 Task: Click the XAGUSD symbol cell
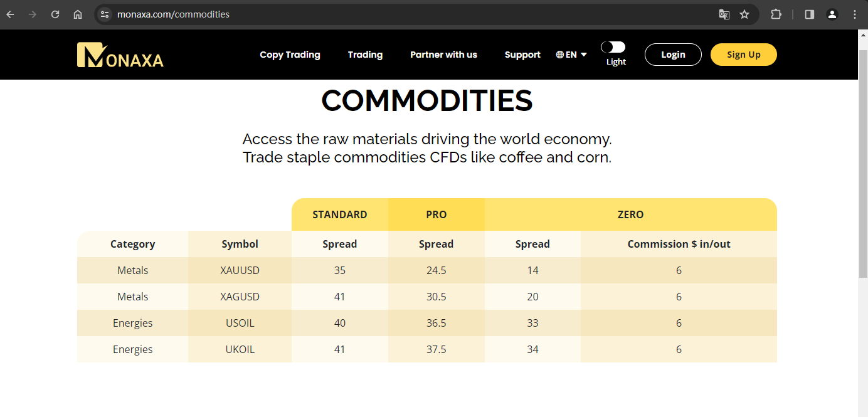tap(240, 297)
